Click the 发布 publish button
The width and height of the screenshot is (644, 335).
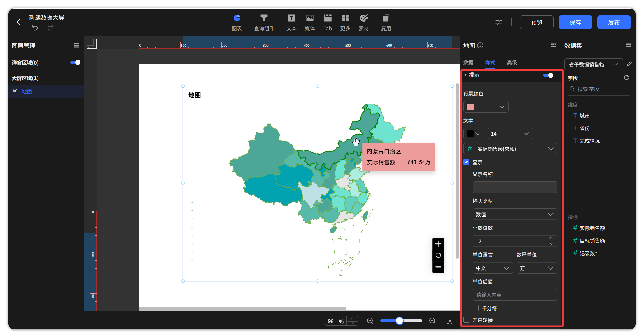[x=614, y=22]
